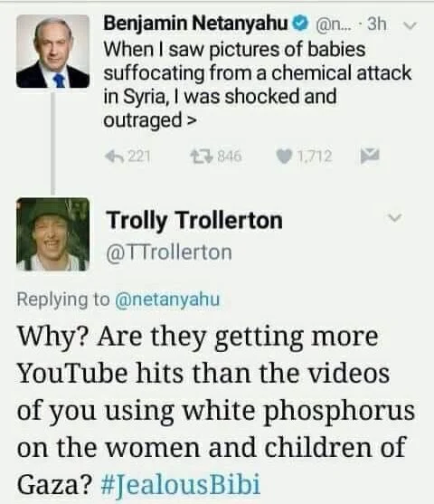Click the Trolly Trollerton display name
434x504 pixels.
(x=194, y=220)
